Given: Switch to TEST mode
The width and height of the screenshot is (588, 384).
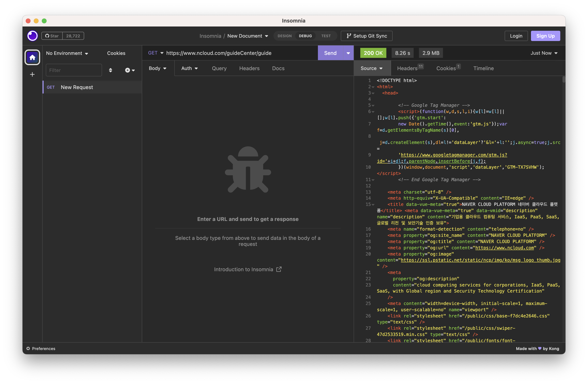Looking at the screenshot, I should point(326,36).
